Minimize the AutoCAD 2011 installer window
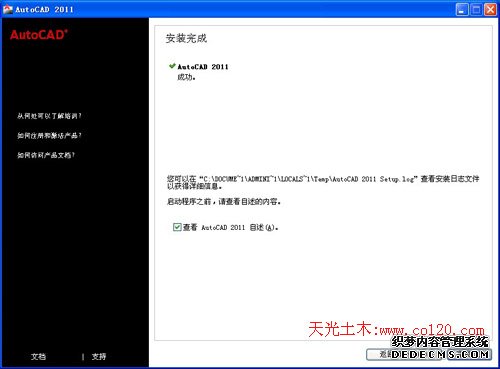Viewport: 500px width, 369px height. click(462, 9)
